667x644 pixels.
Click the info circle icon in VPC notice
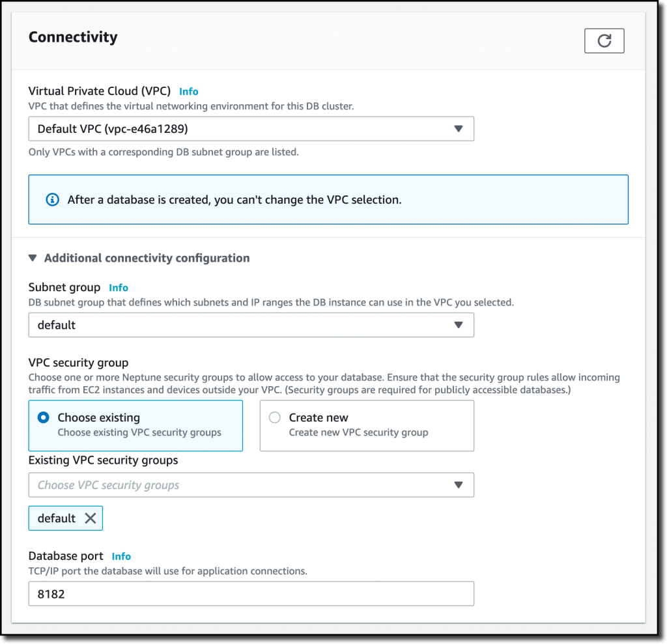52,199
